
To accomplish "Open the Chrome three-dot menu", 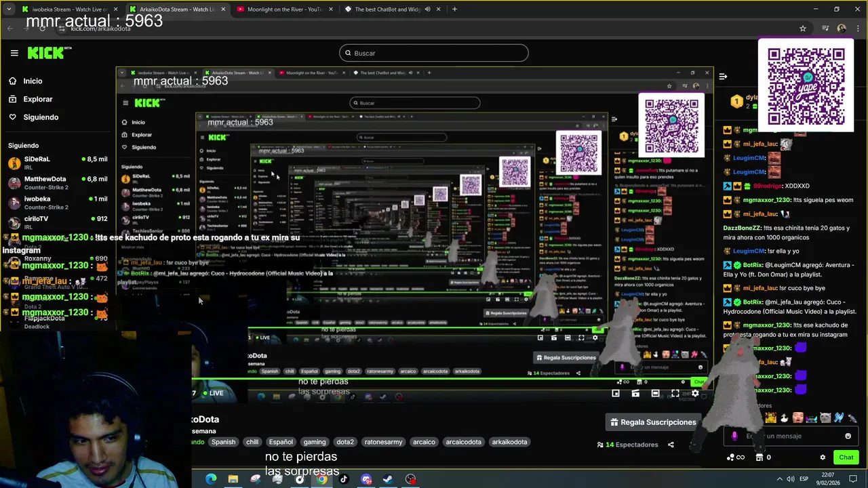I will pos(857,28).
